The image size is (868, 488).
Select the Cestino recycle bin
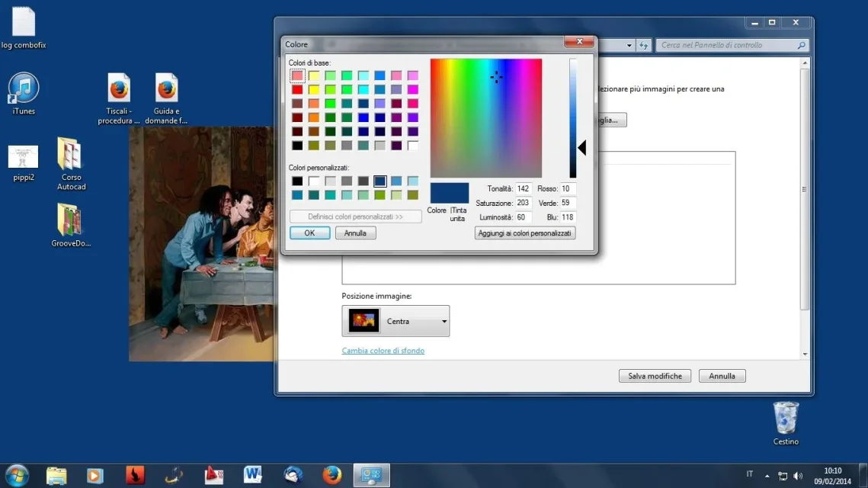pos(786,424)
